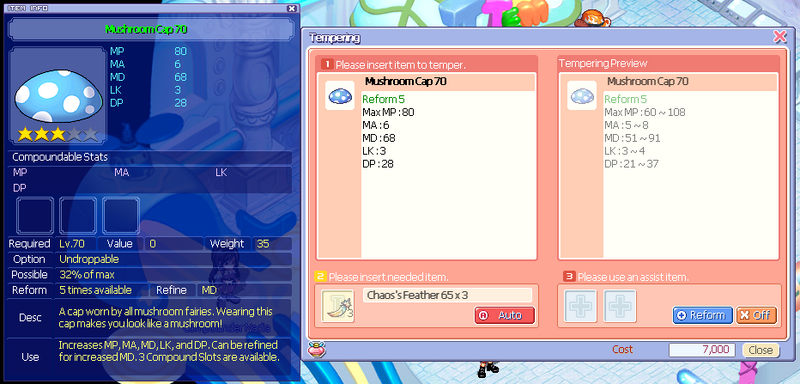Screen dimensions: 800x384
Task: Click the DP 28 stat in Item Info
Action: click(x=148, y=103)
